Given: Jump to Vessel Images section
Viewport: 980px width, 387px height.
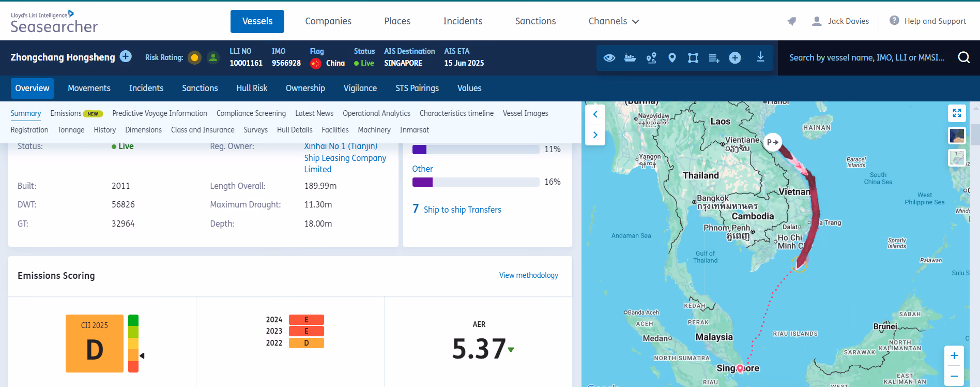Looking at the screenshot, I should [x=526, y=113].
